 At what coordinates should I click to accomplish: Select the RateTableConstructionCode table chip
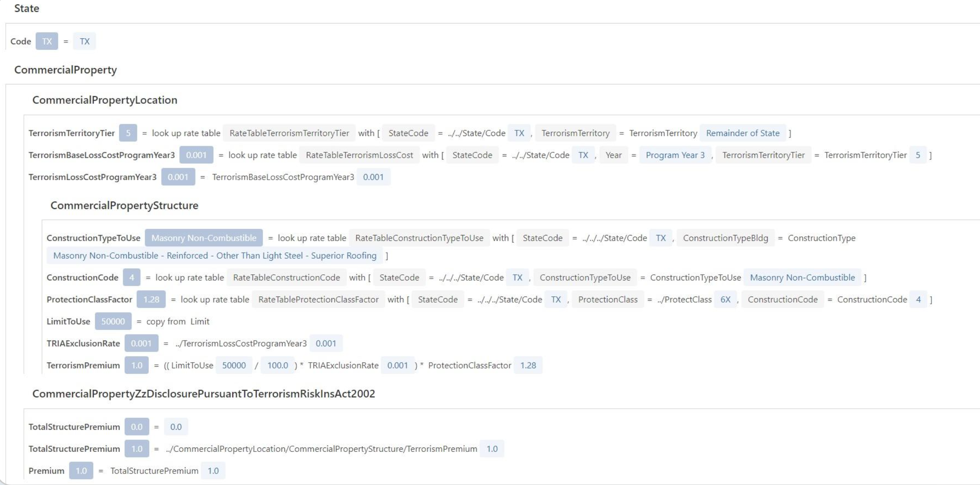pyautogui.click(x=286, y=277)
